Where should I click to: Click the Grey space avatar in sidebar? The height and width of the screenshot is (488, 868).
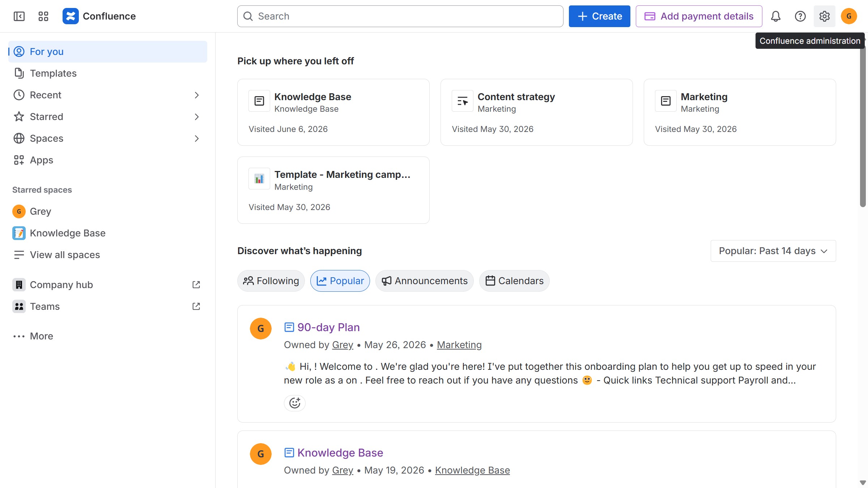tap(19, 211)
